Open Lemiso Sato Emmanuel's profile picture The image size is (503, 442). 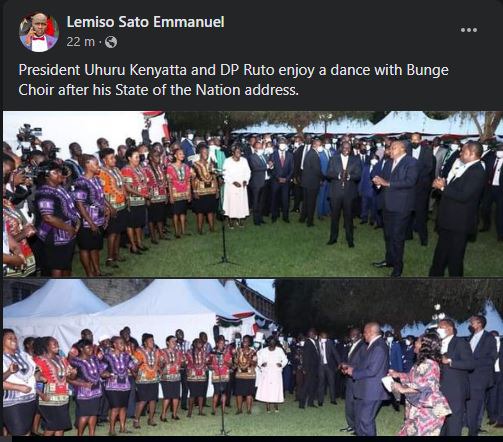[x=39, y=32]
